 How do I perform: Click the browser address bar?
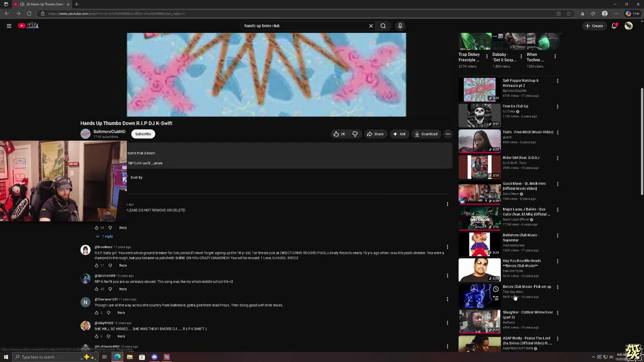(297, 14)
